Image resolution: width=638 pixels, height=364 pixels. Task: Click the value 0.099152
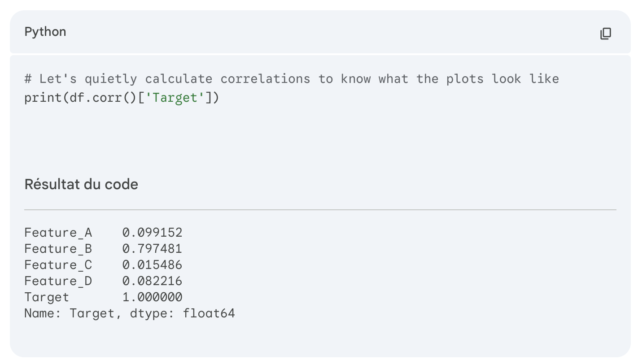[152, 233]
